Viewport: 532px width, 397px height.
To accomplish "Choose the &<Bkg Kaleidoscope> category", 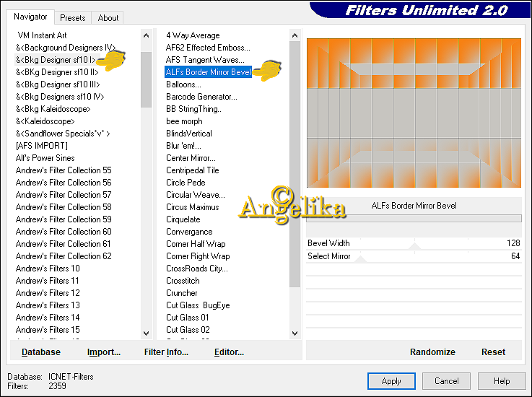I will coord(53,109).
